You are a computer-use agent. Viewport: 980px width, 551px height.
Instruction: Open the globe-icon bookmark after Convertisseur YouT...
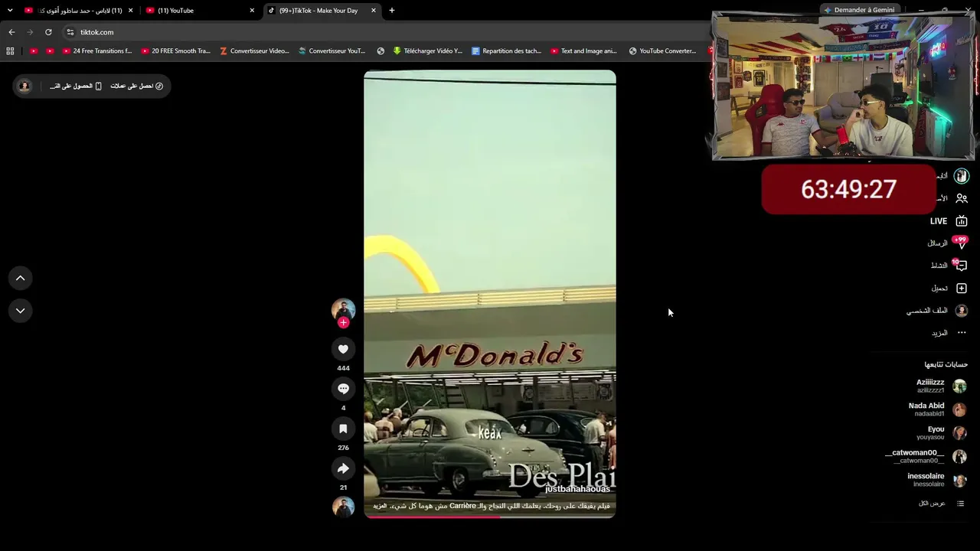381,51
